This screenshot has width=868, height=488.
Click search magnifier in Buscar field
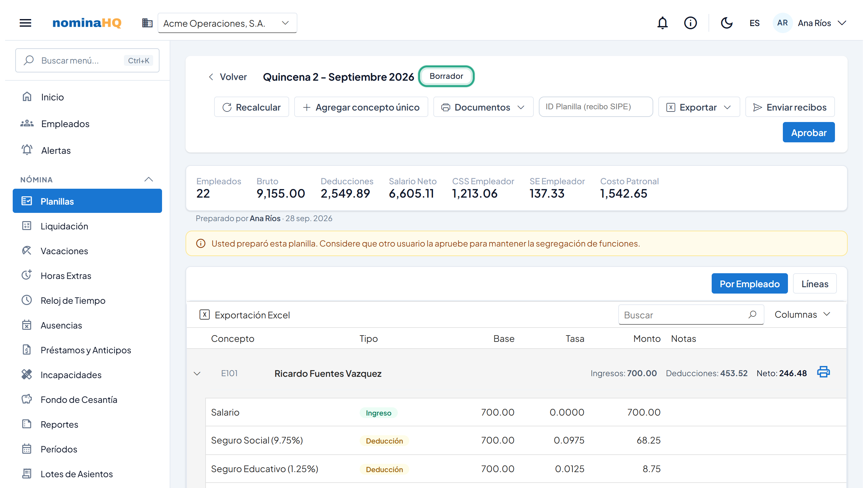pyautogui.click(x=752, y=315)
